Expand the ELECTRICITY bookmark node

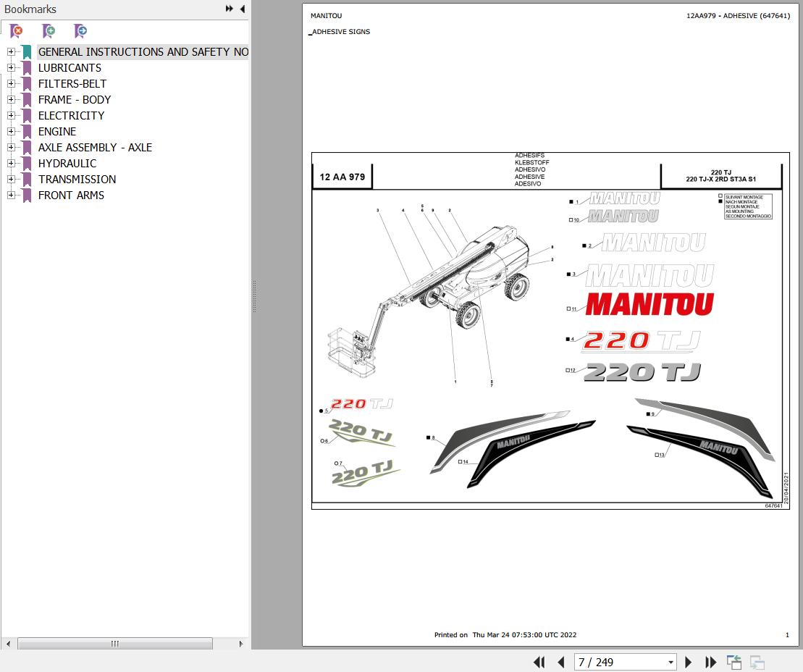point(11,115)
